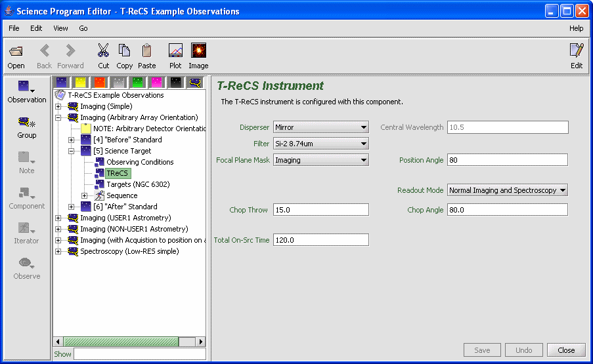Select the T-ReCS Example Observations root node
Viewport: 593px width, 364px height.
click(116, 95)
